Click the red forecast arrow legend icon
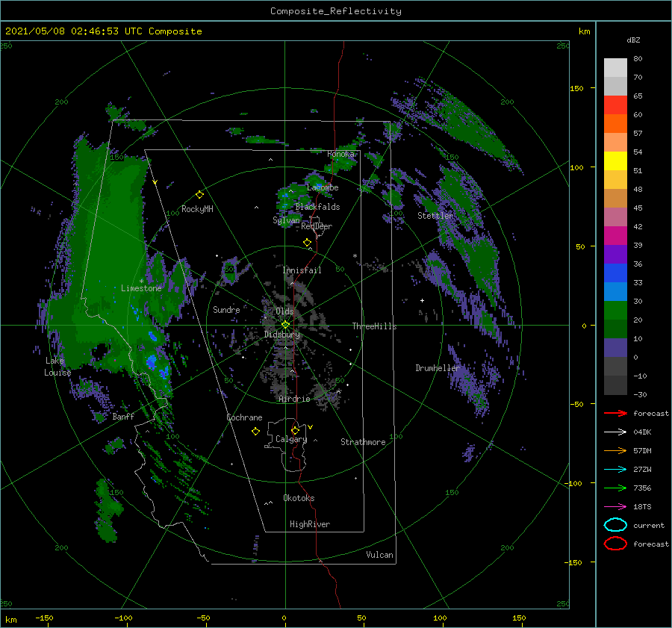The height and width of the screenshot is (628, 672). coord(615,413)
